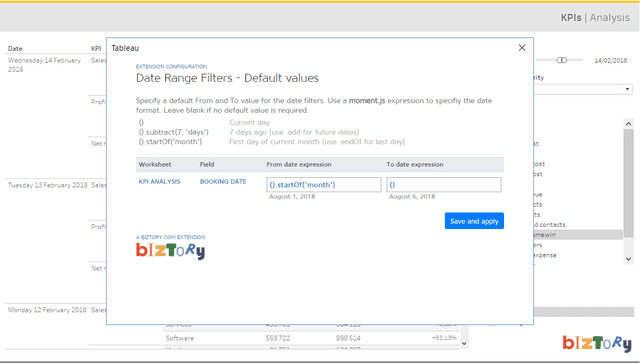The height and width of the screenshot is (363, 640).
Task: Select the BOOKING DATE field link
Action: click(x=223, y=181)
